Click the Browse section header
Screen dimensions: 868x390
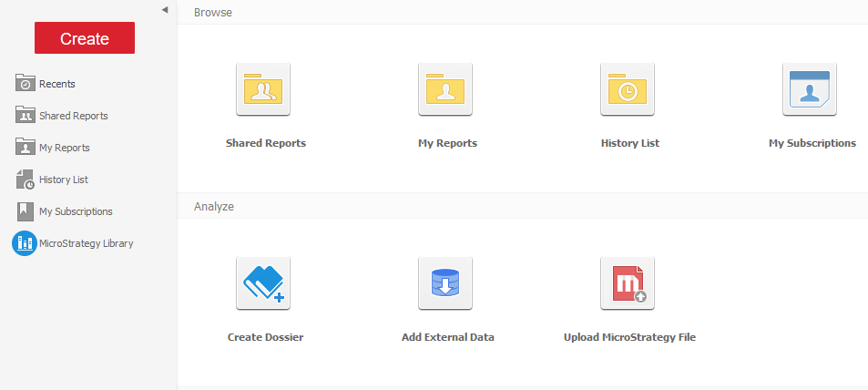coord(213,12)
